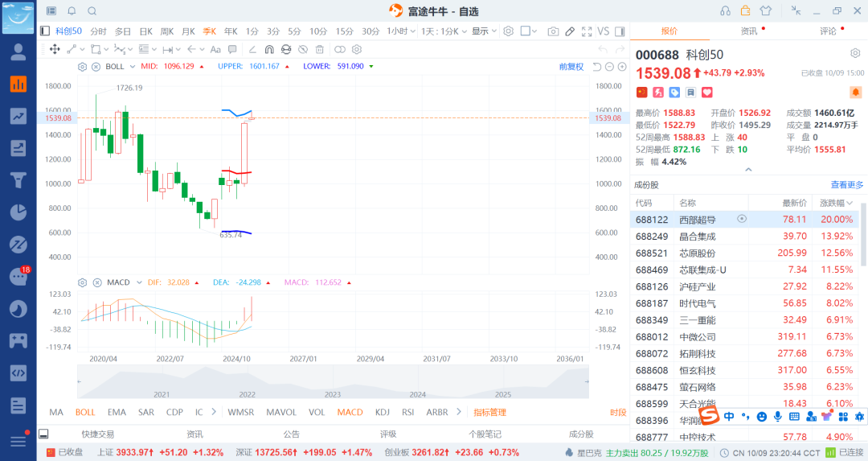This screenshot has height=461, width=868.
Task: Open the notifications bell in title bar
Action: click(x=72, y=11)
